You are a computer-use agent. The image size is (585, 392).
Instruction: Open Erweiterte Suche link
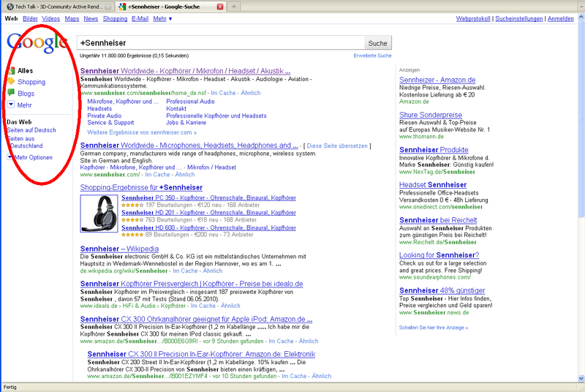click(372, 56)
